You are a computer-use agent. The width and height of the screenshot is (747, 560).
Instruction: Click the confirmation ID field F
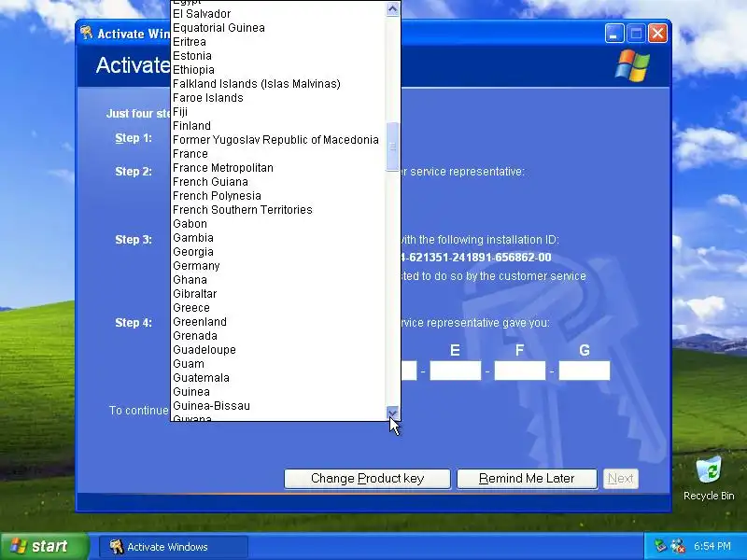[x=520, y=371]
